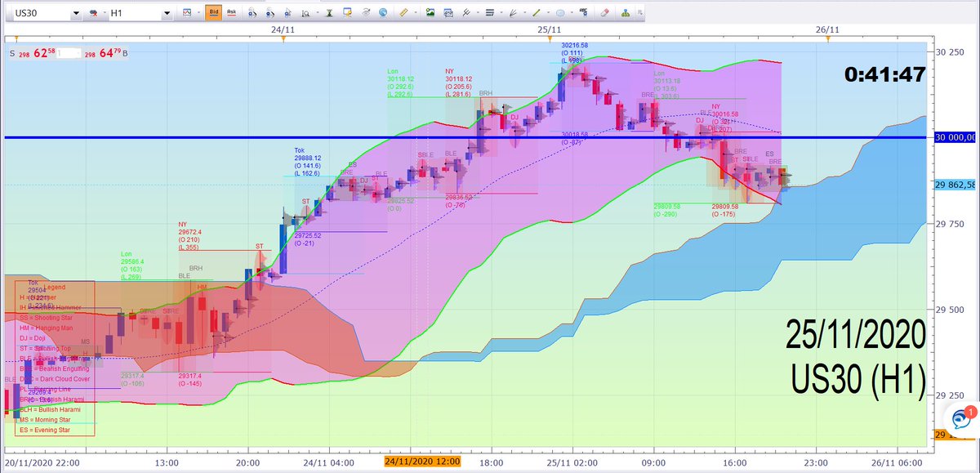Screen dimensions: 980x473
Task: Enable the Ask price line display
Action: (231, 13)
